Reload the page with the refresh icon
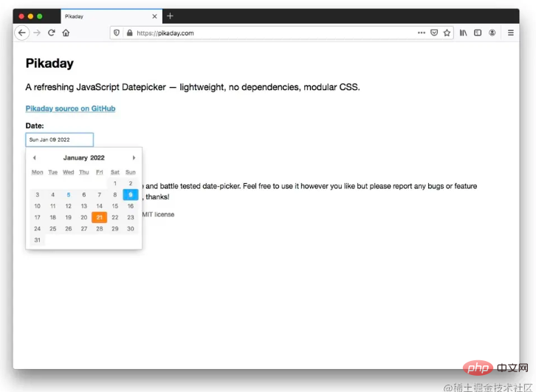This screenshot has width=536, height=392. pos(52,32)
